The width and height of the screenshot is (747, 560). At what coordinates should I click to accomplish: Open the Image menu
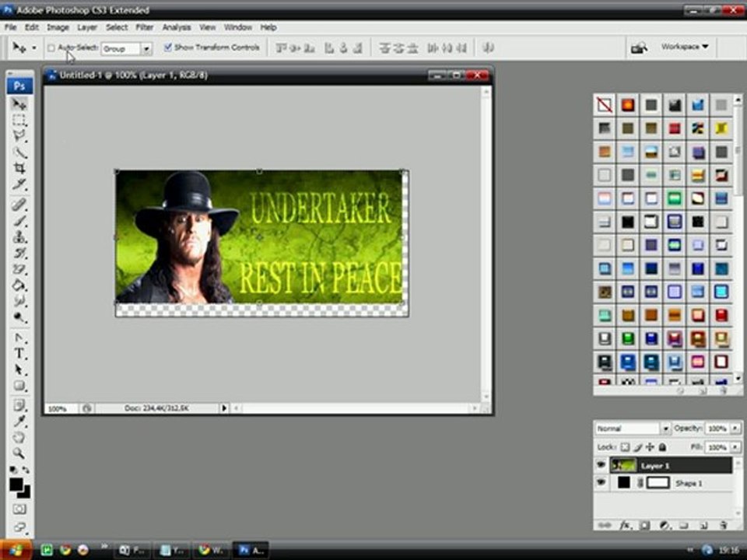click(x=58, y=27)
